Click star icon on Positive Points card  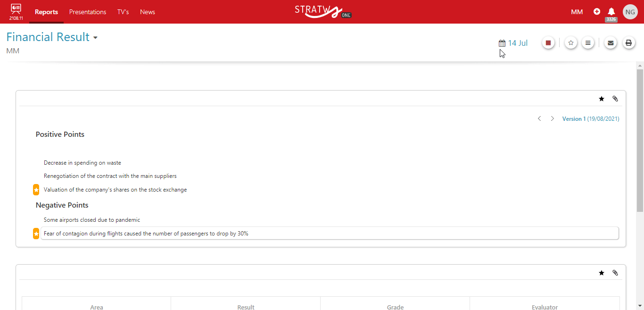602,99
